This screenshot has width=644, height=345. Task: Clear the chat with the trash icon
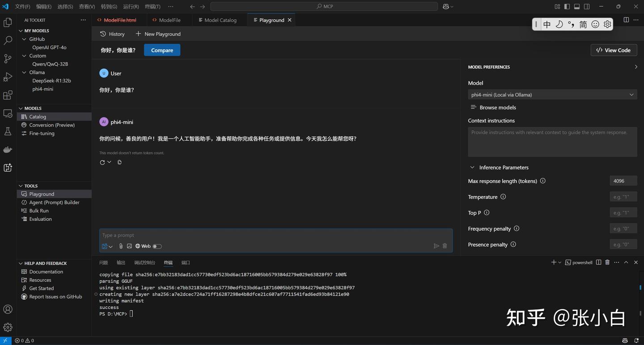[445, 246]
